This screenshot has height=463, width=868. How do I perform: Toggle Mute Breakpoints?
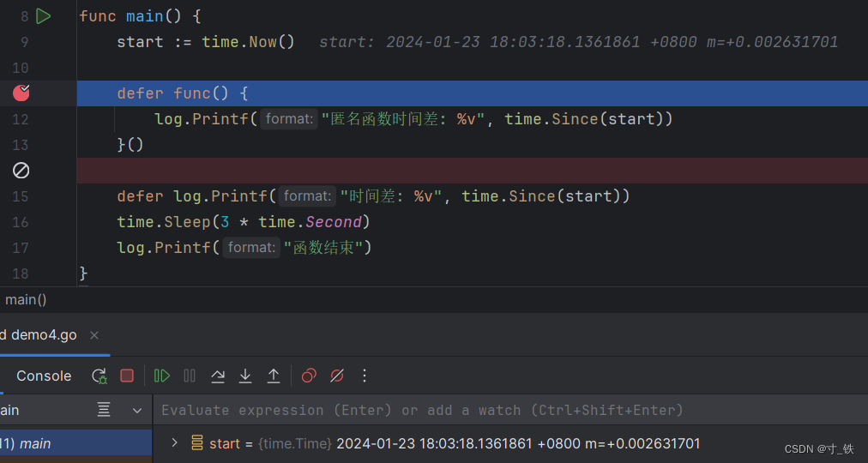point(337,376)
